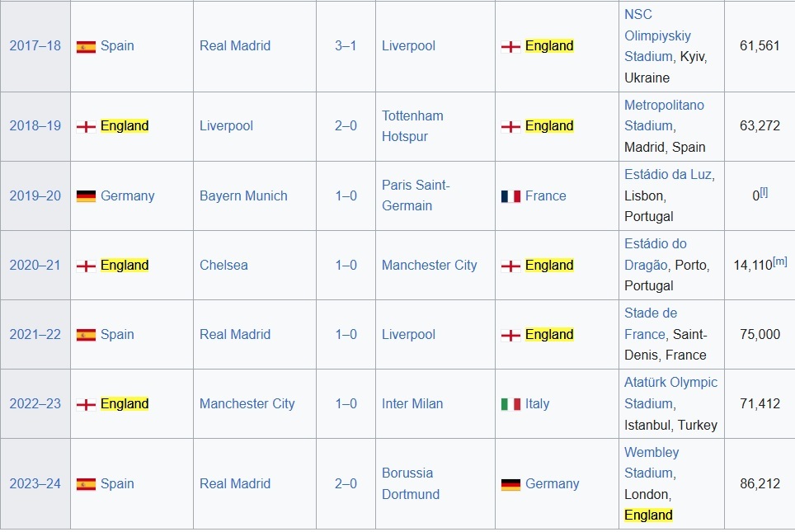This screenshot has height=532, width=795.
Task: Click the Germany flag in the 2023–24 row
Action: pos(510,484)
